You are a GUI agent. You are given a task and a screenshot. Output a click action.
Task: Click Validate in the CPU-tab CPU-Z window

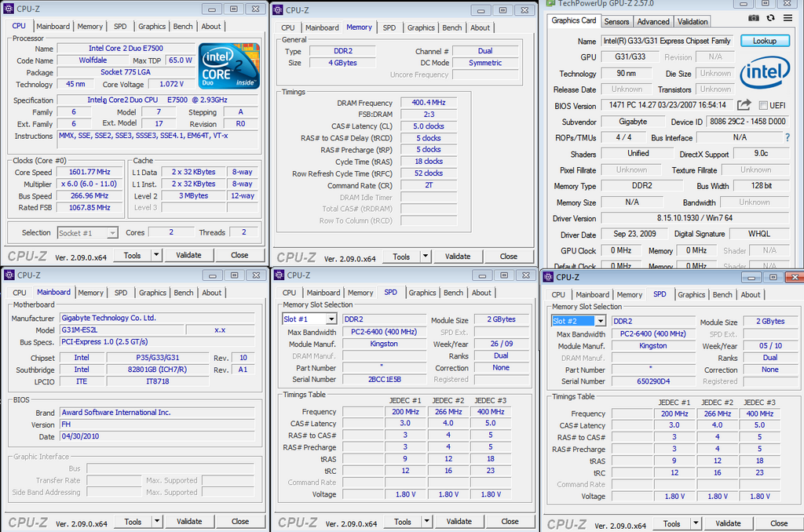click(188, 255)
